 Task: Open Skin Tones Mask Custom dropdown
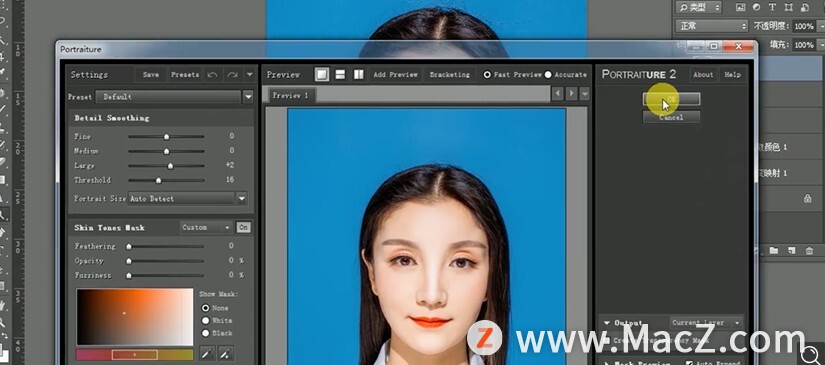click(x=206, y=228)
